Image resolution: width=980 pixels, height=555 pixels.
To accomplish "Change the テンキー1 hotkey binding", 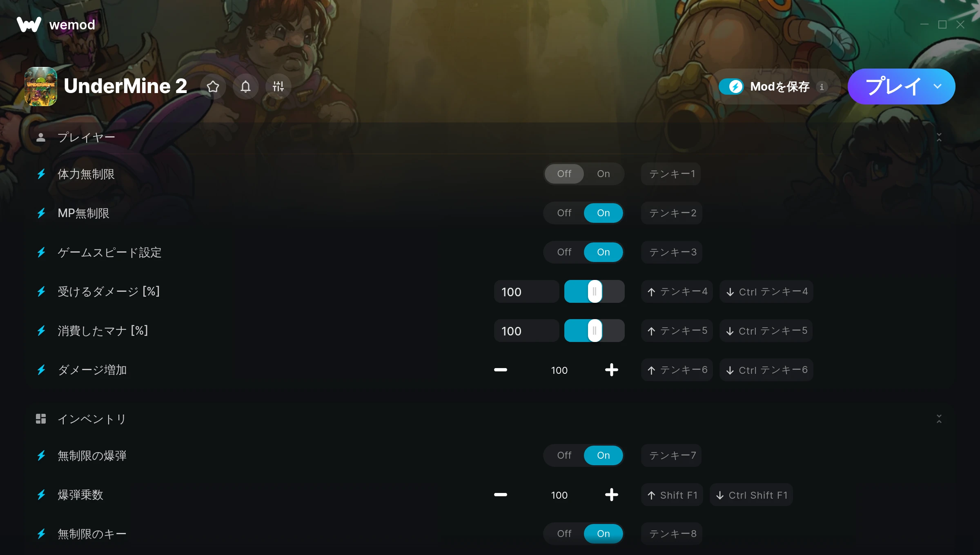I will 671,174.
